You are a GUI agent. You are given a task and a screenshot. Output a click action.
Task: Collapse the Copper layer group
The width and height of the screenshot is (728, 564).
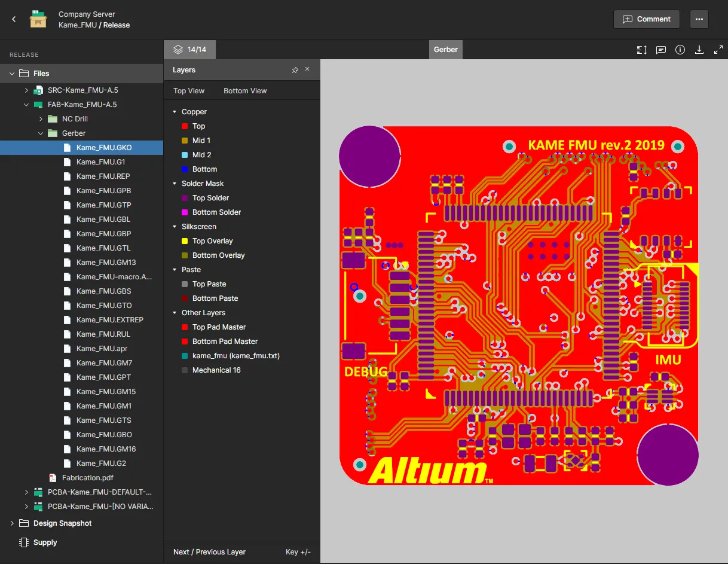click(x=175, y=112)
